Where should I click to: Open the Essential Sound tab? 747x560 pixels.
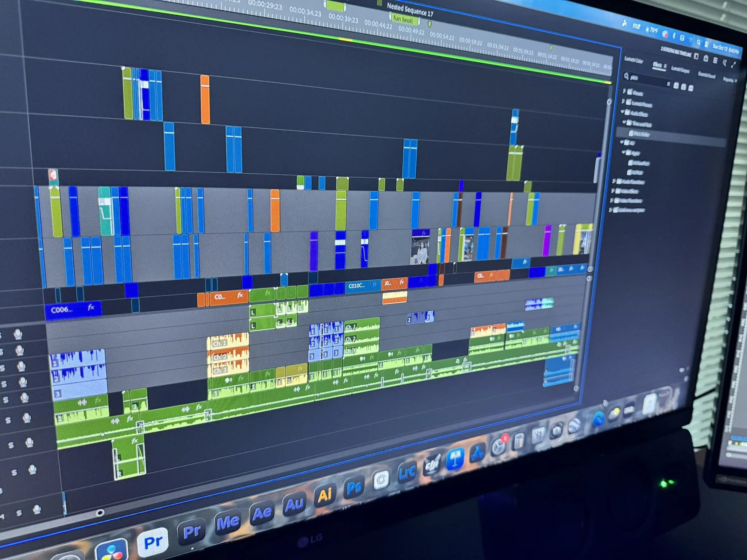point(707,74)
